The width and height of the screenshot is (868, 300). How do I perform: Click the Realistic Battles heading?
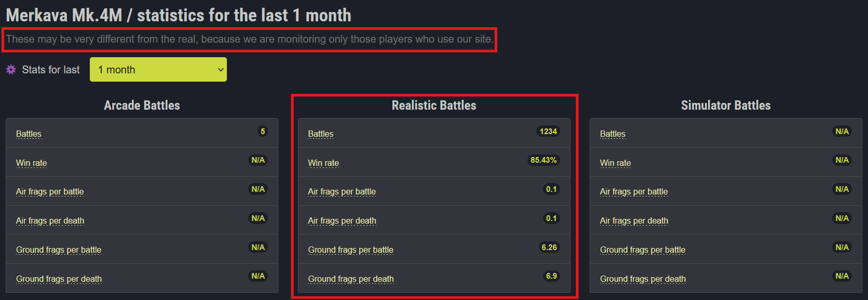pyautogui.click(x=434, y=106)
